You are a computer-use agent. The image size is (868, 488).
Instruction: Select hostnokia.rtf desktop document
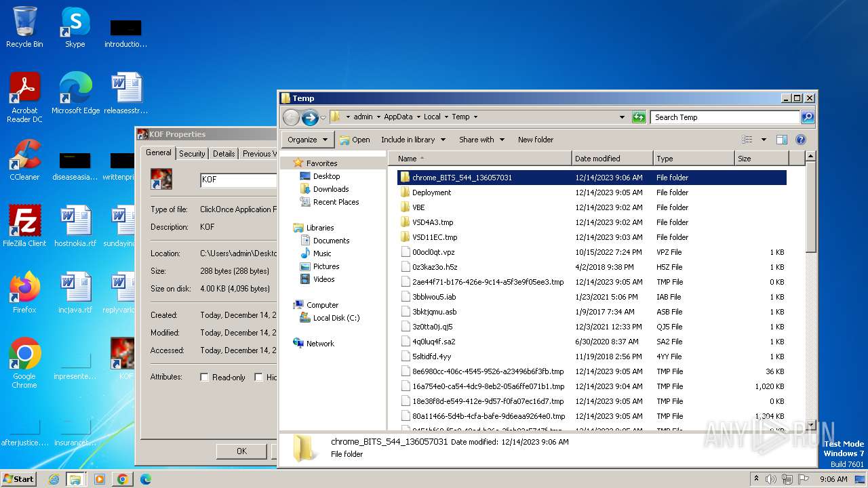(x=75, y=226)
